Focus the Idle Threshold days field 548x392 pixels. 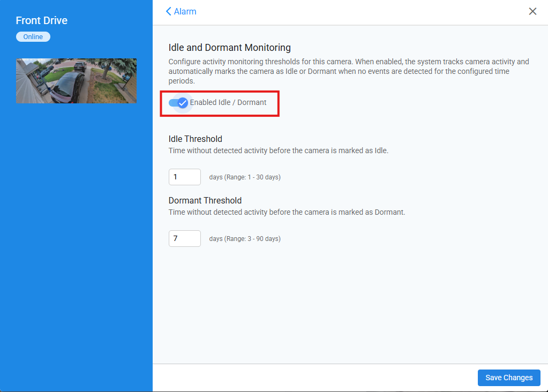pyautogui.click(x=184, y=177)
